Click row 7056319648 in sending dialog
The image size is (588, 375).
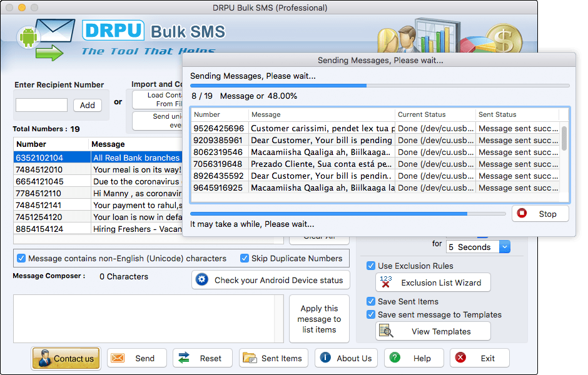click(x=376, y=164)
